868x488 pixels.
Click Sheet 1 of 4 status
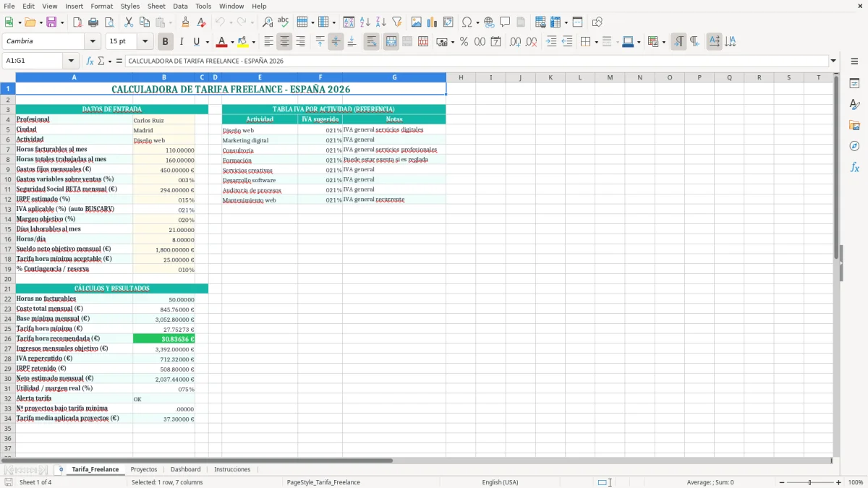[35, 482]
